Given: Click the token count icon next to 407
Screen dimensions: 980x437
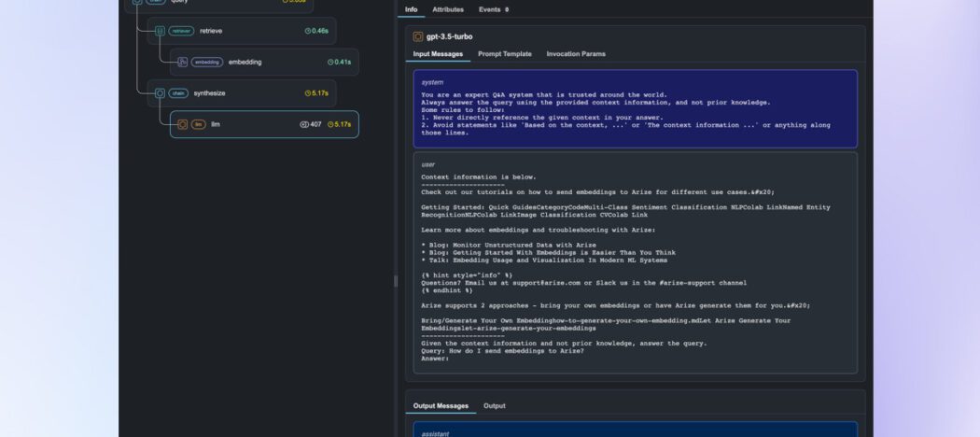Looking at the screenshot, I should (304, 124).
